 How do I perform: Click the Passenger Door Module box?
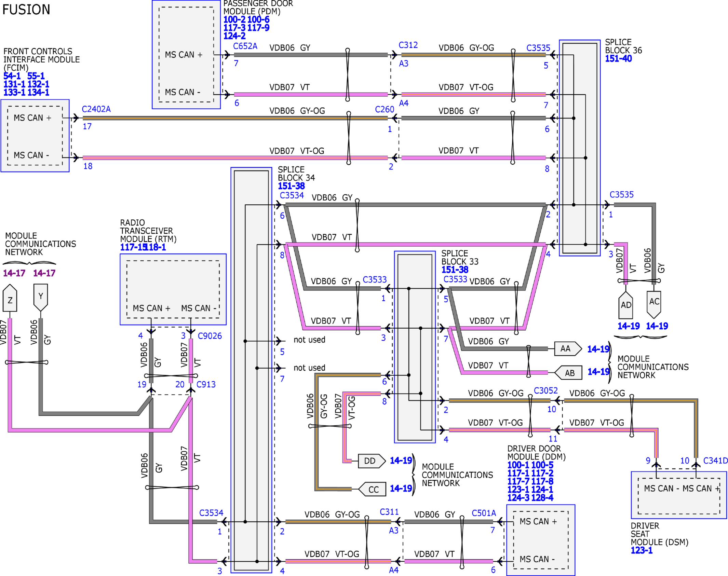click(186, 55)
